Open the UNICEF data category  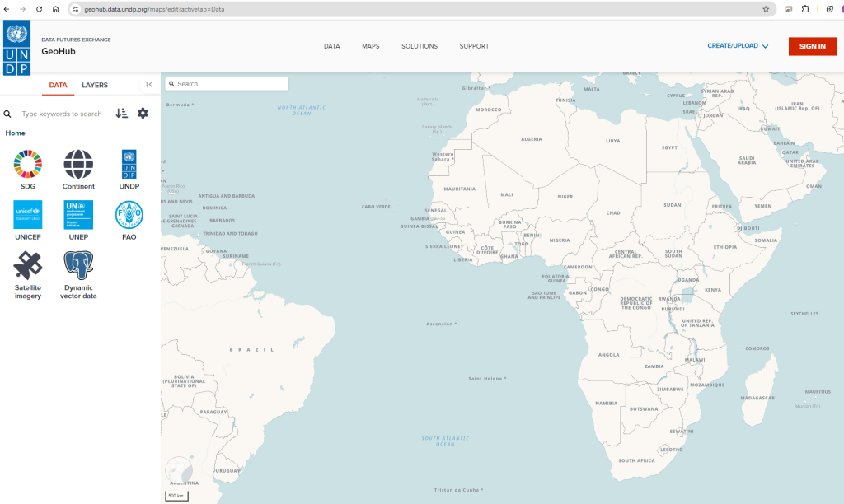pos(28,215)
